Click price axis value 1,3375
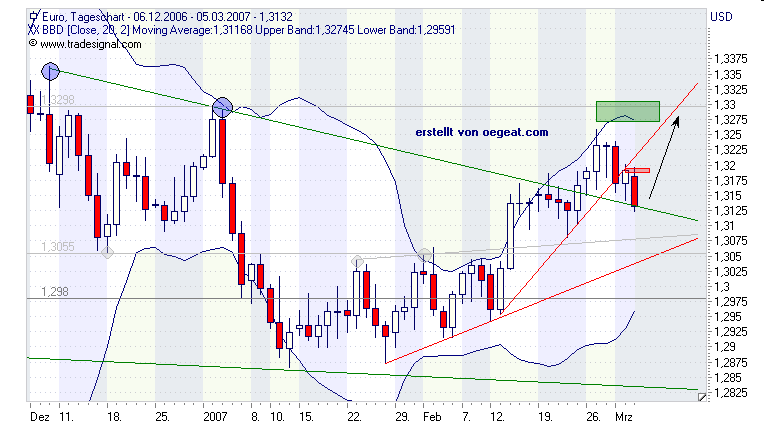Image resolution: width=764 pixels, height=434 pixels. pyautogui.click(x=730, y=59)
